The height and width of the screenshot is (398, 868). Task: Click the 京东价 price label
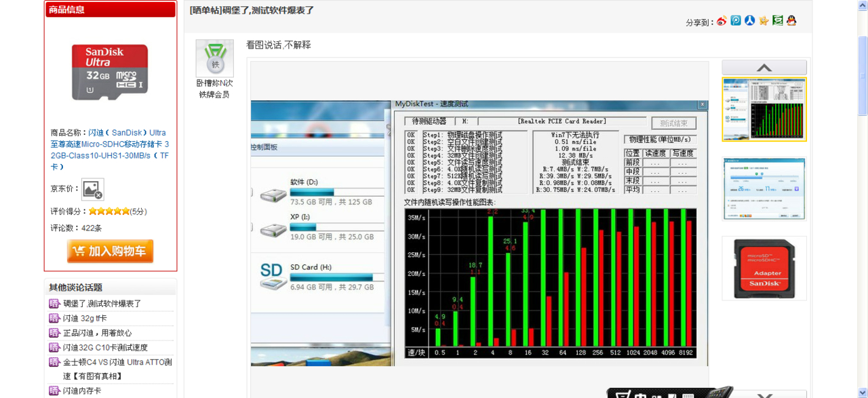pyautogui.click(x=64, y=189)
